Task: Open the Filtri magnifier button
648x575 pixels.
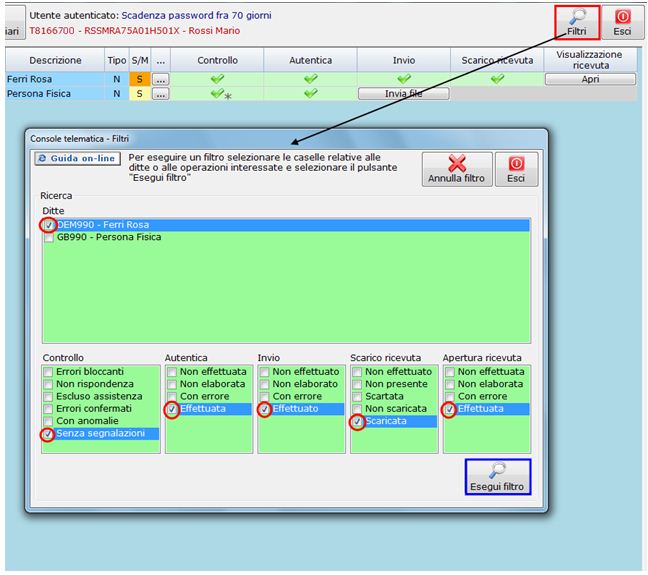Action: (577, 22)
